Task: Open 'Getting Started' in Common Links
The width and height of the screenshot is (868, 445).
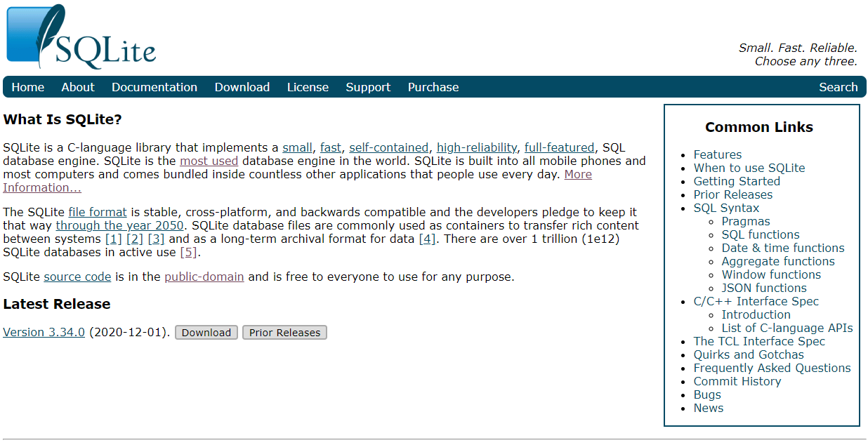Action: 737,181
